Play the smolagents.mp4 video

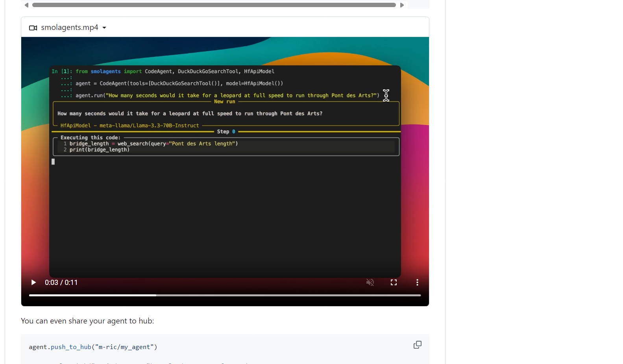33,283
